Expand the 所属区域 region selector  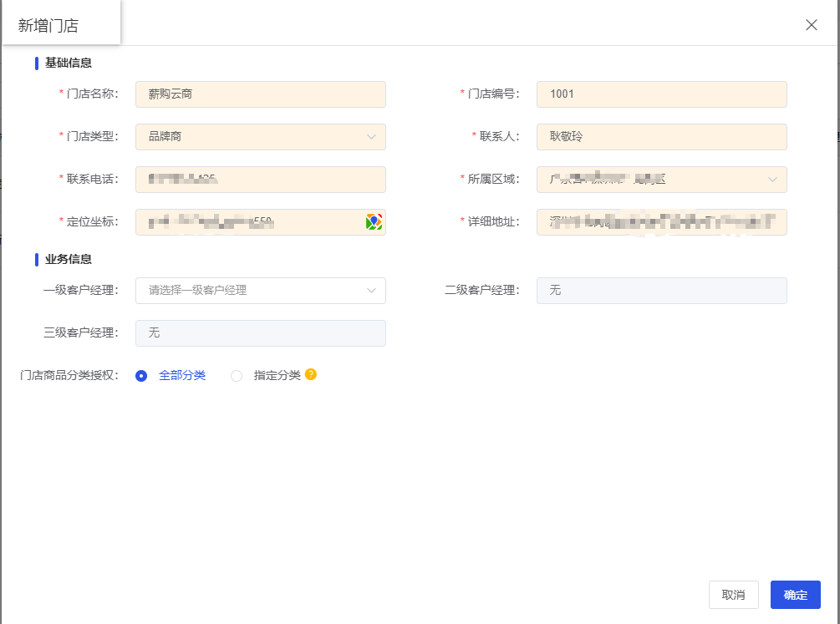[x=661, y=179]
